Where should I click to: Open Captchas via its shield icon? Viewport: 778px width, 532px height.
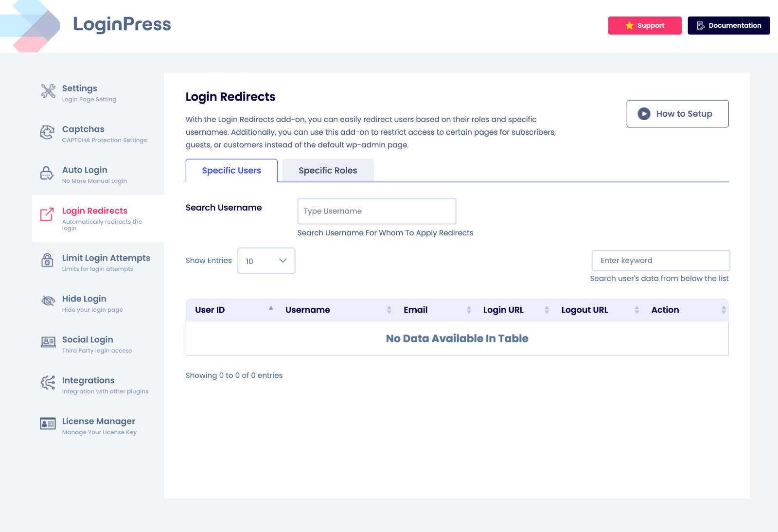click(x=47, y=133)
